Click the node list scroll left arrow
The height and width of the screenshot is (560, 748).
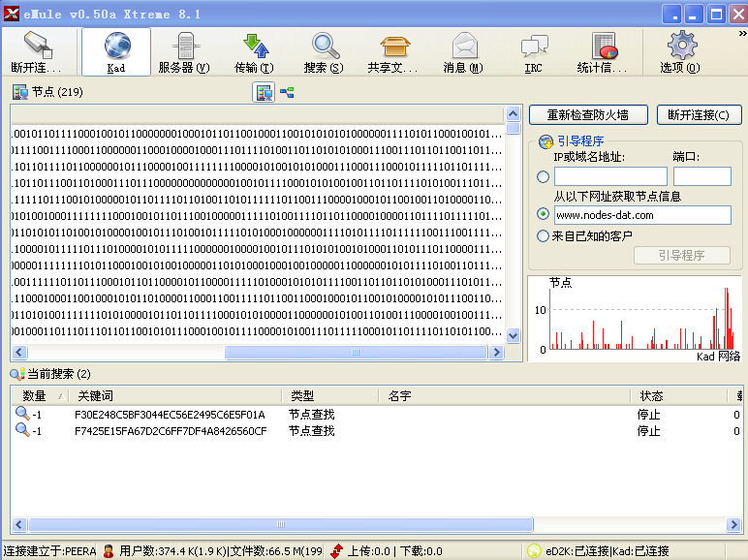point(19,352)
